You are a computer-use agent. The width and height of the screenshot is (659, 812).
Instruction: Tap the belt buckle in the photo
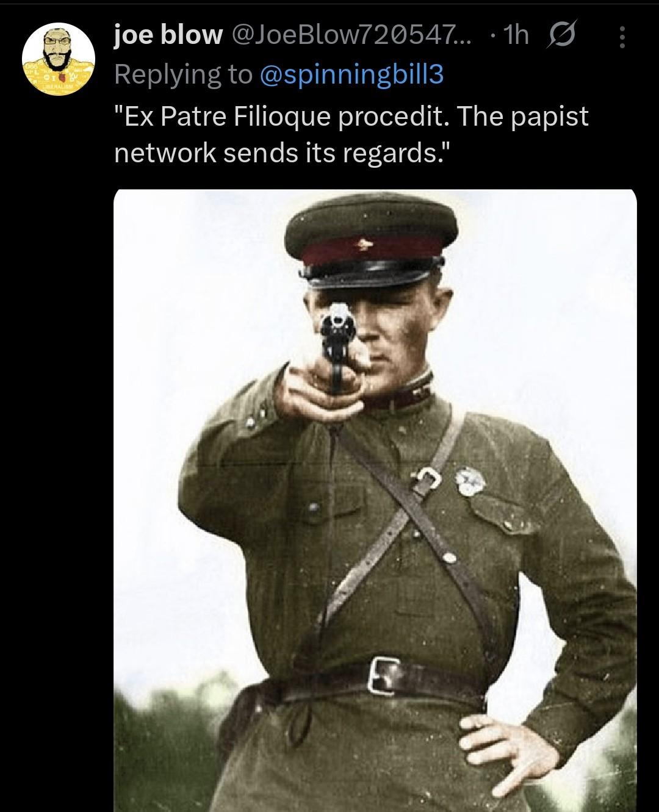[384, 675]
